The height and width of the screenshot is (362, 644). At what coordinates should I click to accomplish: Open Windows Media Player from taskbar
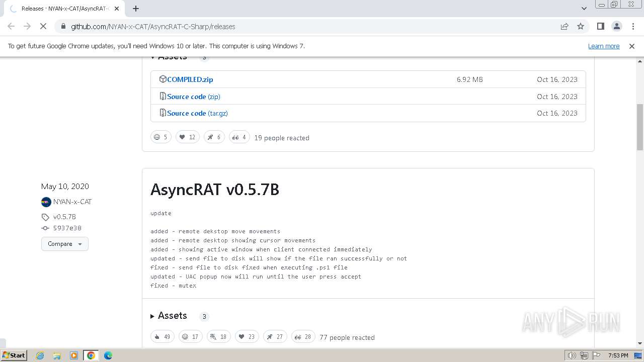[74, 355]
